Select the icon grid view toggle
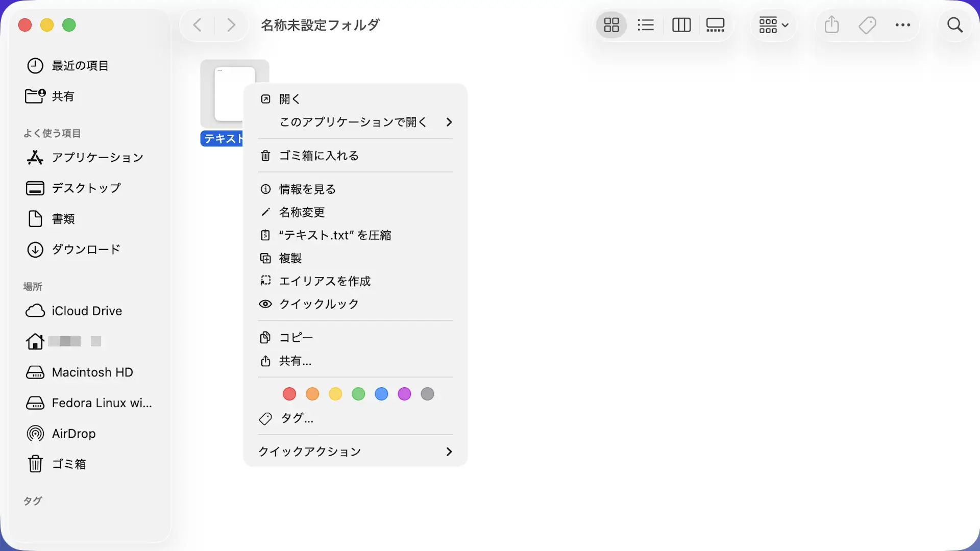Screen dimensions: 980x551 (611, 25)
